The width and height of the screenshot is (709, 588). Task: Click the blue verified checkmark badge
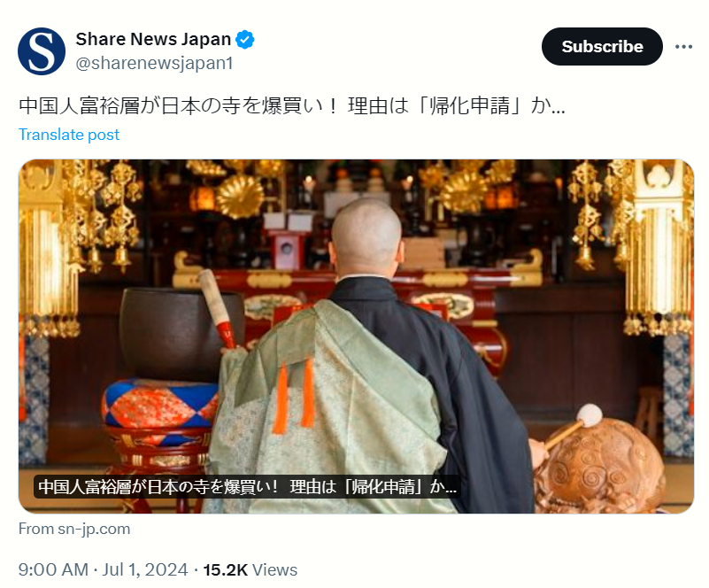[245, 40]
